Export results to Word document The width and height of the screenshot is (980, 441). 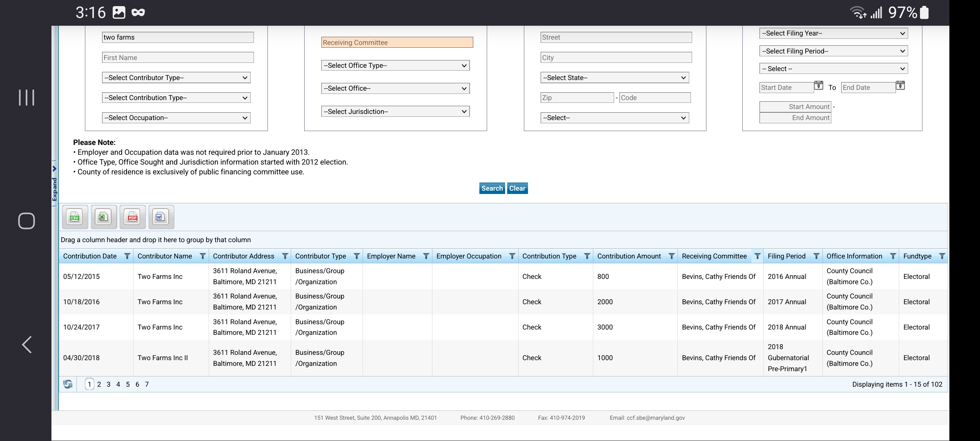tap(161, 217)
